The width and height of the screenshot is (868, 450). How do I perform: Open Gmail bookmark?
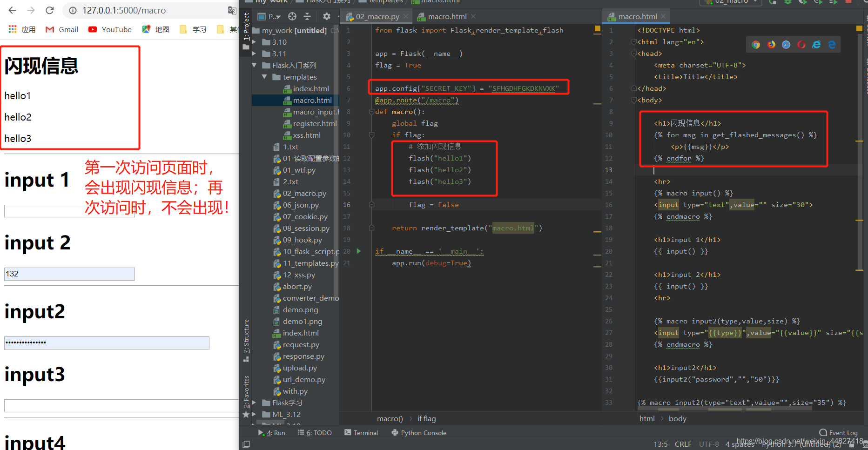coord(62,29)
